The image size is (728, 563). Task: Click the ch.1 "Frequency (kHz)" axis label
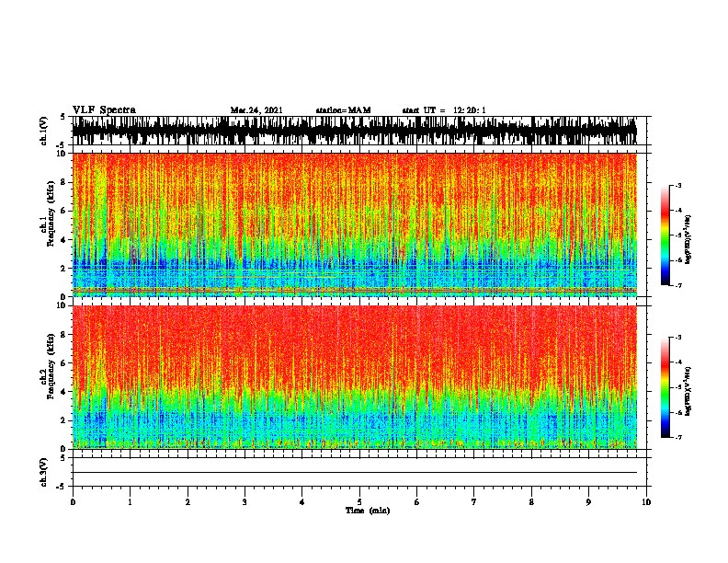click(x=51, y=213)
